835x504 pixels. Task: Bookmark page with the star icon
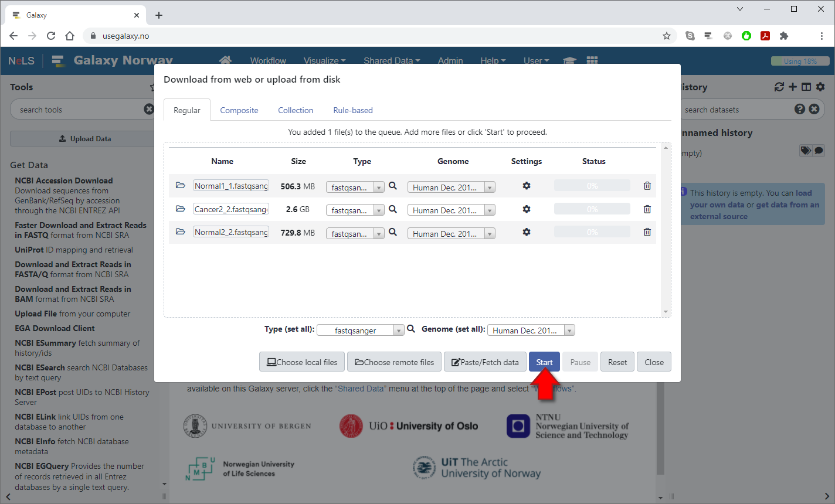pos(667,36)
